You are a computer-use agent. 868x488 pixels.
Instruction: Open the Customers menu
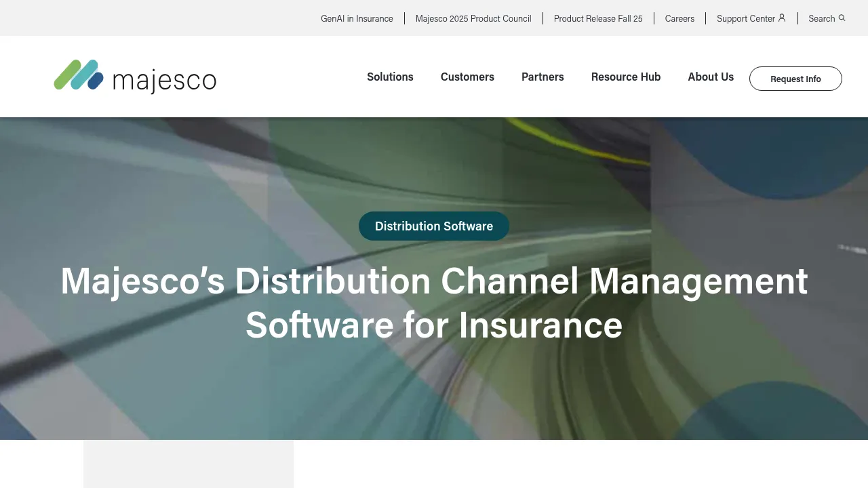coord(467,77)
